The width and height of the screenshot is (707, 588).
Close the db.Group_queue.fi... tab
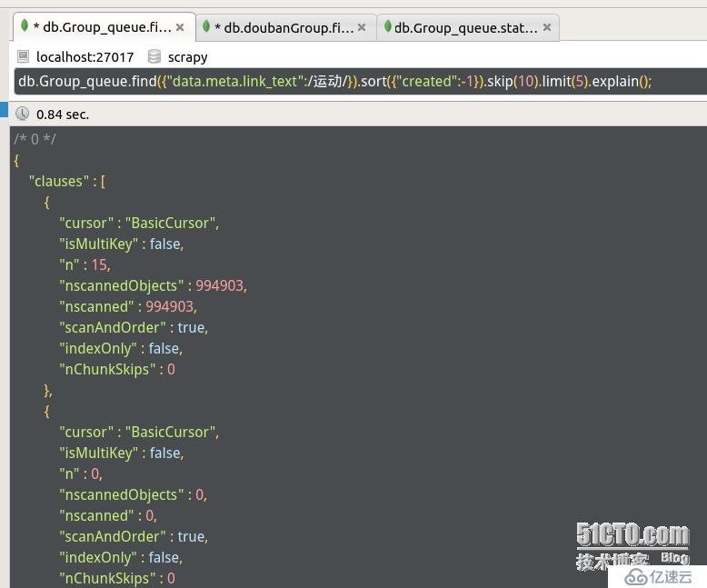[x=180, y=27]
